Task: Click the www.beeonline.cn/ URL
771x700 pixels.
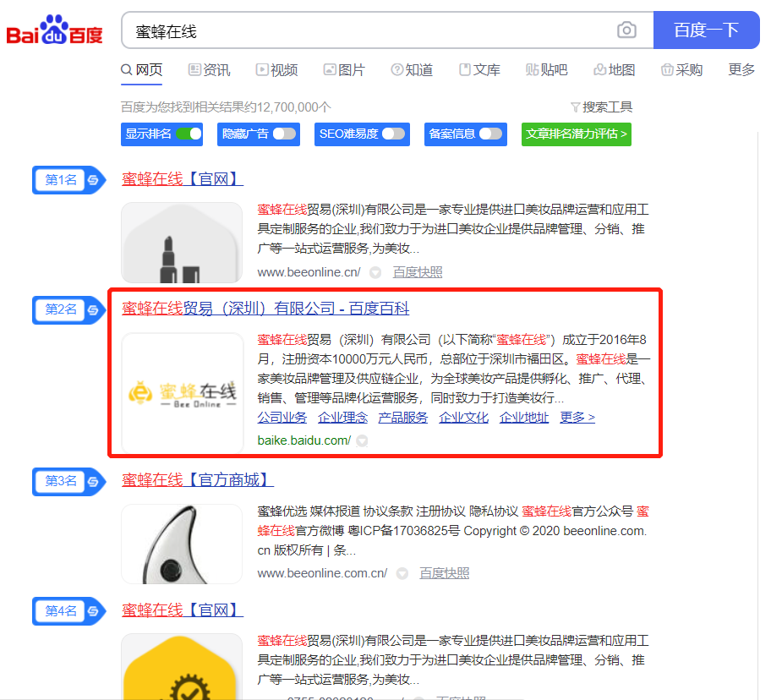Action: tap(309, 272)
